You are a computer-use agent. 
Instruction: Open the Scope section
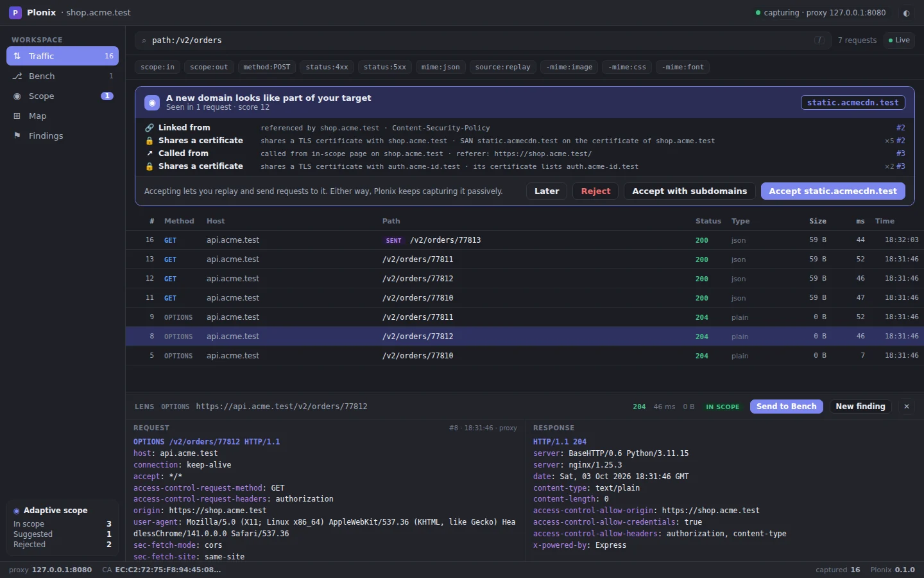(62, 96)
